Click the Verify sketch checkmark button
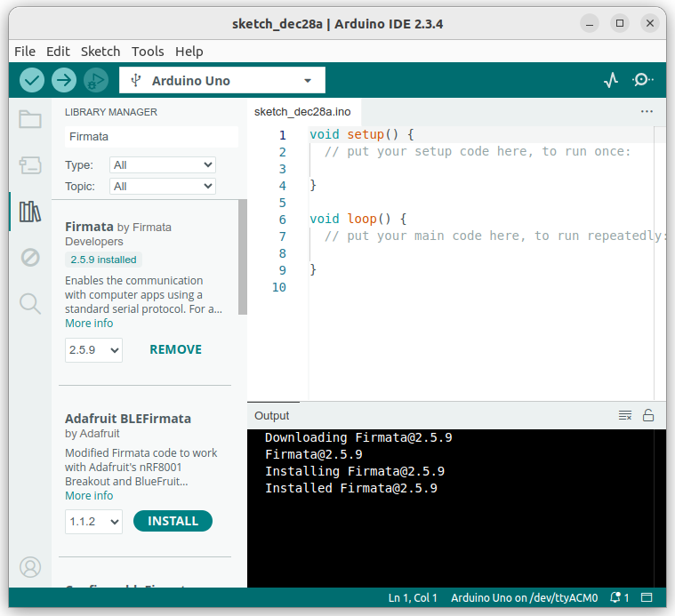The height and width of the screenshot is (616, 675). 32,80
